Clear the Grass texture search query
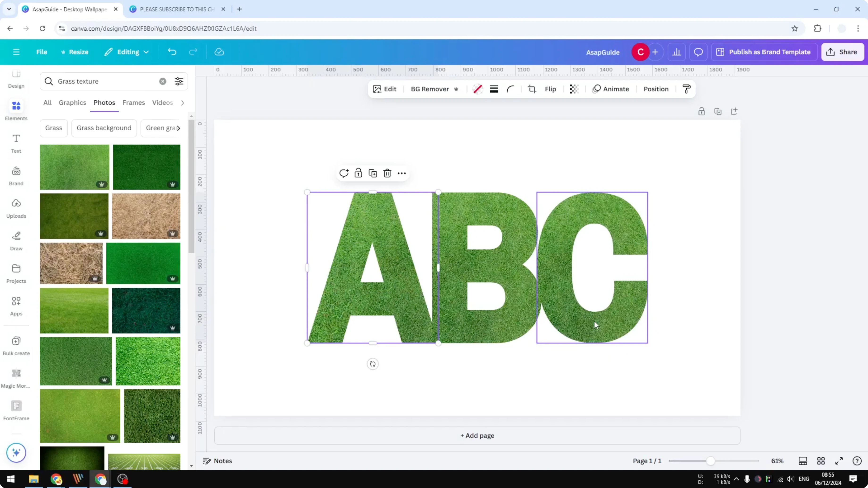 (x=163, y=81)
